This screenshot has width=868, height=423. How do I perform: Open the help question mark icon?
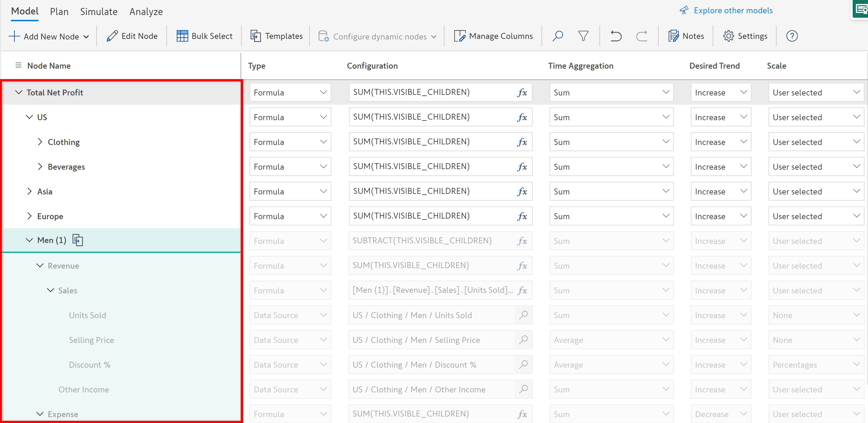[x=791, y=36]
